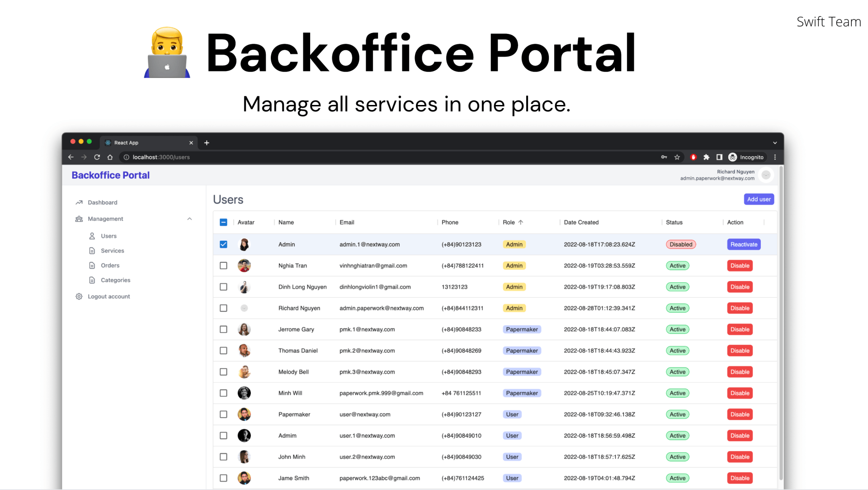Click the Management people icon
868x490 pixels.
pyautogui.click(x=79, y=219)
